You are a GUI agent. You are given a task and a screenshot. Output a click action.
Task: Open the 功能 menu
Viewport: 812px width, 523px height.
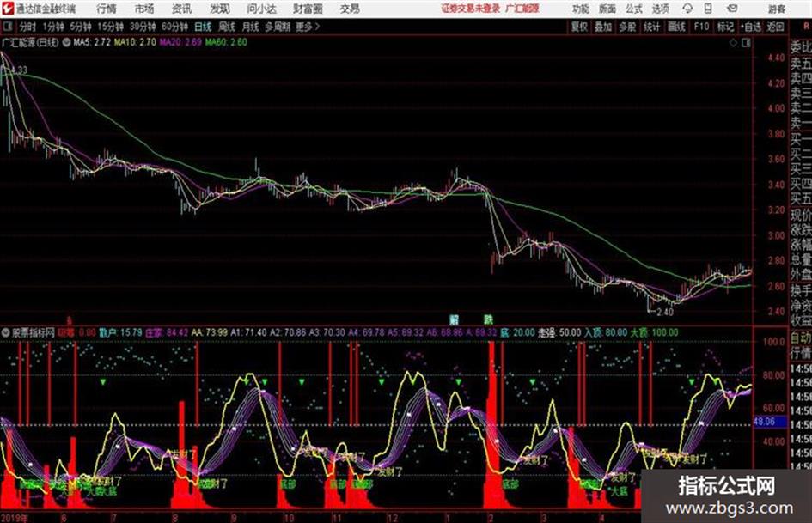tap(581, 9)
